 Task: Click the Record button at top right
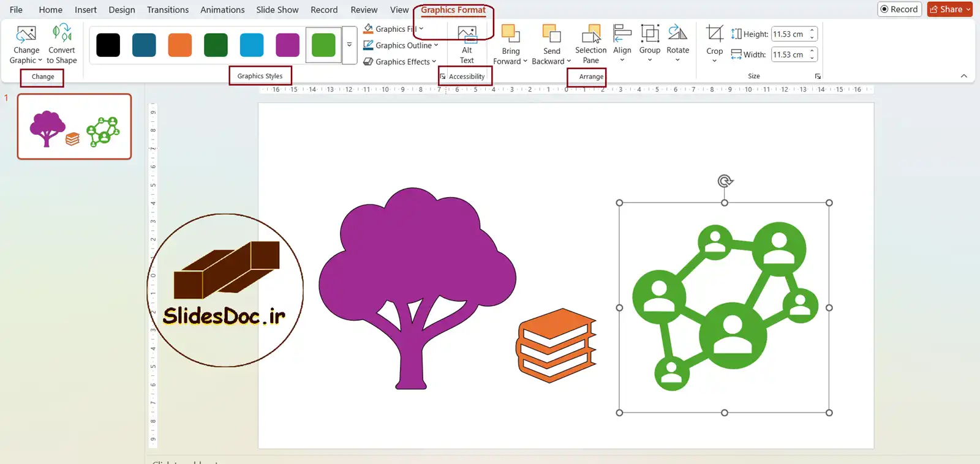tap(899, 9)
